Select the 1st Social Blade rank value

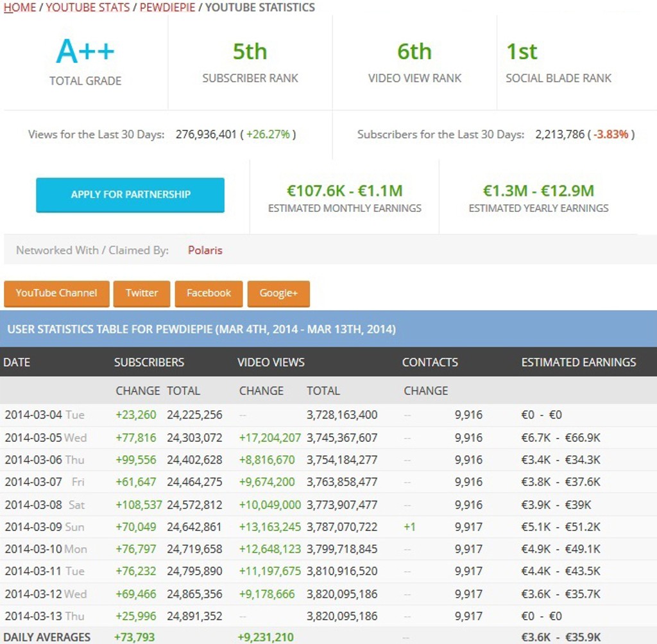522,52
